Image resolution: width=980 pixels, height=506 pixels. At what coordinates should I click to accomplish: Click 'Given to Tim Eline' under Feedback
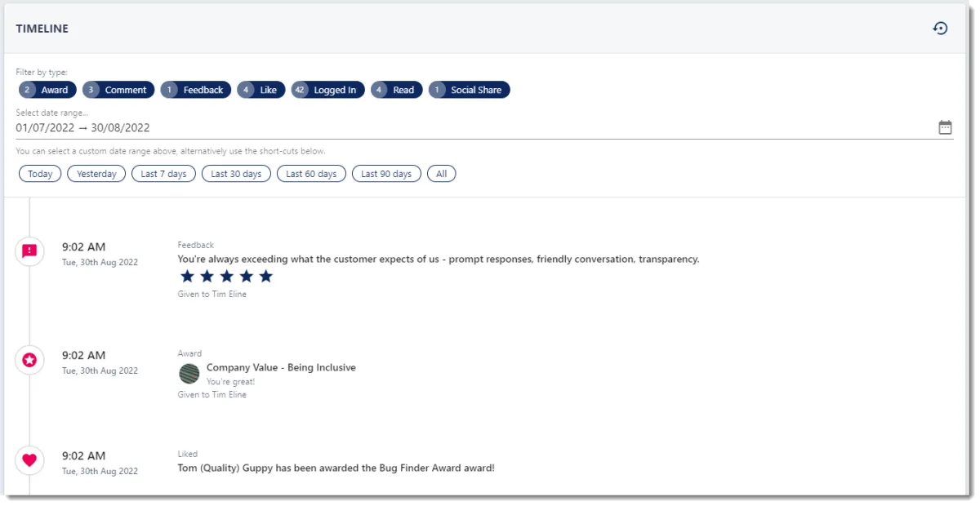click(212, 295)
